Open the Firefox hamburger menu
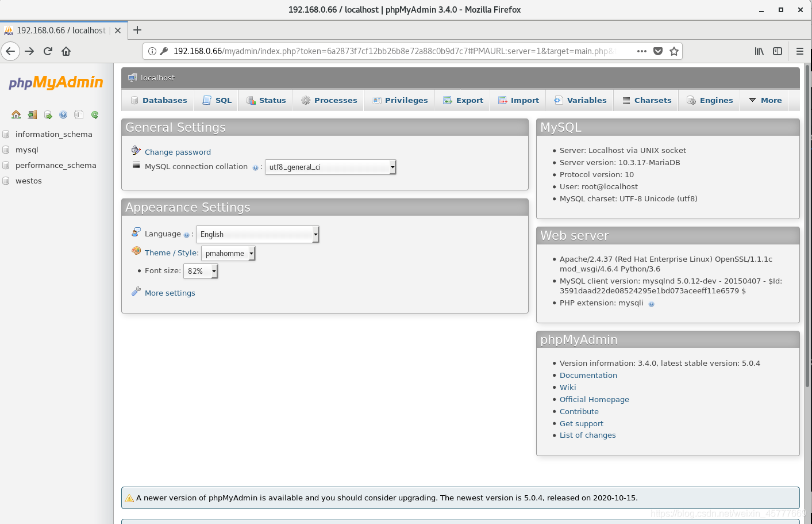Image resolution: width=812 pixels, height=524 pixels. (799, 51)
